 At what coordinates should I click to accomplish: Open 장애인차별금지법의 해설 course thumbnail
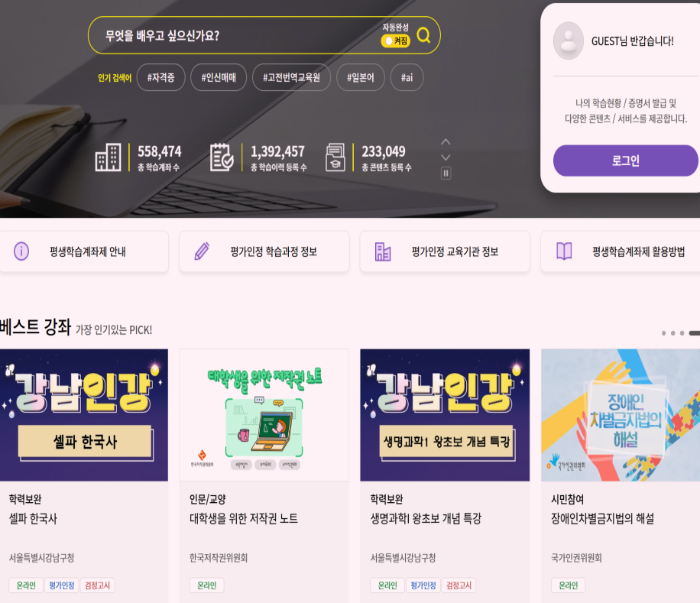(x=621, y=415)
